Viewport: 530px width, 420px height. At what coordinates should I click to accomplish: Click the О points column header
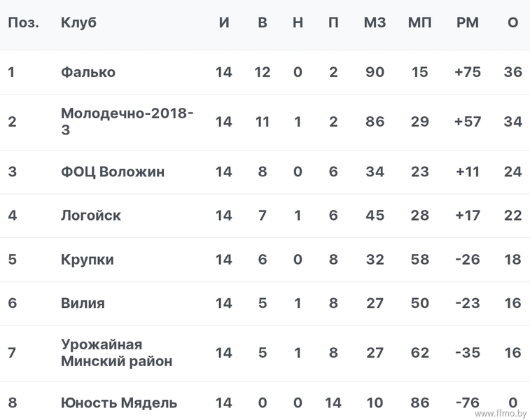512,22
